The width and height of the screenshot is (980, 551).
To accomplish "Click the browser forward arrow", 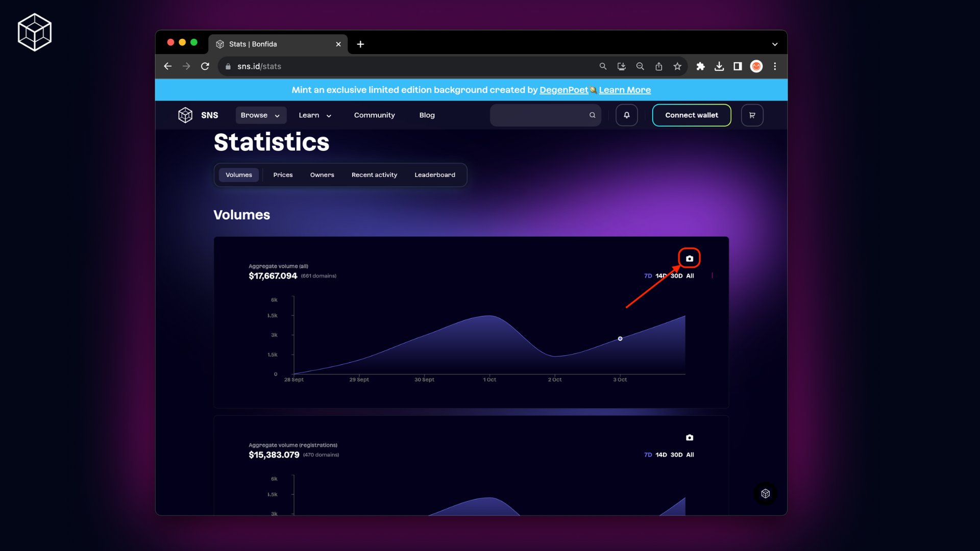I will tap(186, 66).
